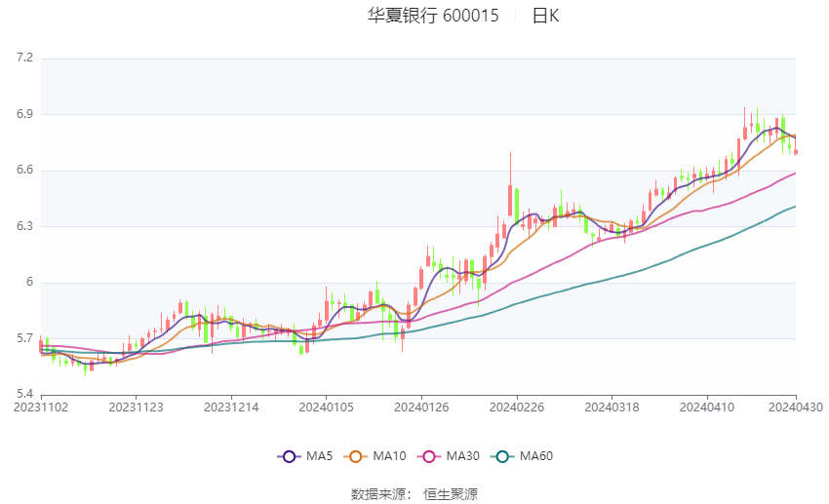Click x-axis date label 20240126

click(421, 407)
